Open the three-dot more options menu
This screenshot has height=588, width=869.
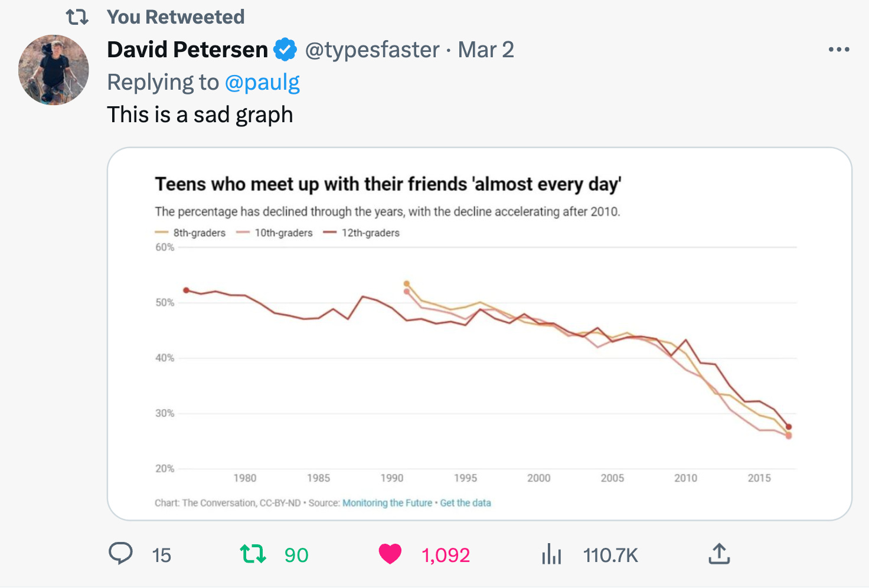[839, 50]
